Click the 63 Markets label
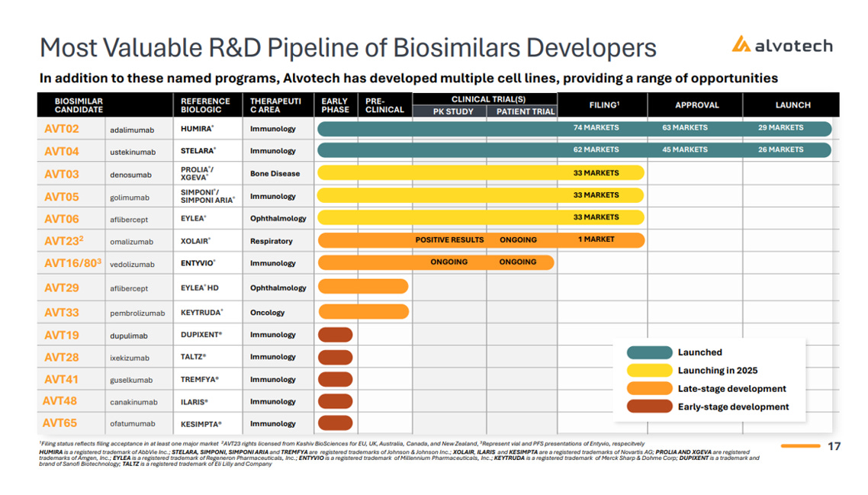This screenshot has height=495, width=868. coord(685,128)
